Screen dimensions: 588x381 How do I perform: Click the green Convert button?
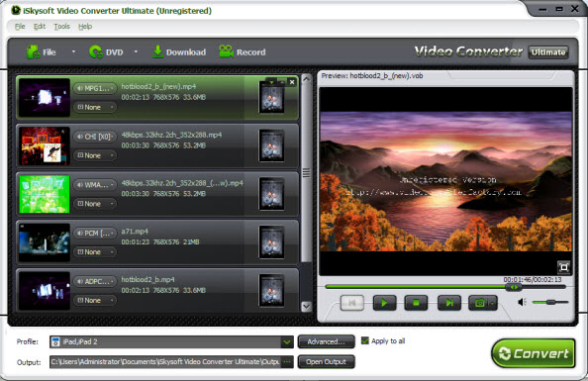pyautogui.click(x=534, y=353)
